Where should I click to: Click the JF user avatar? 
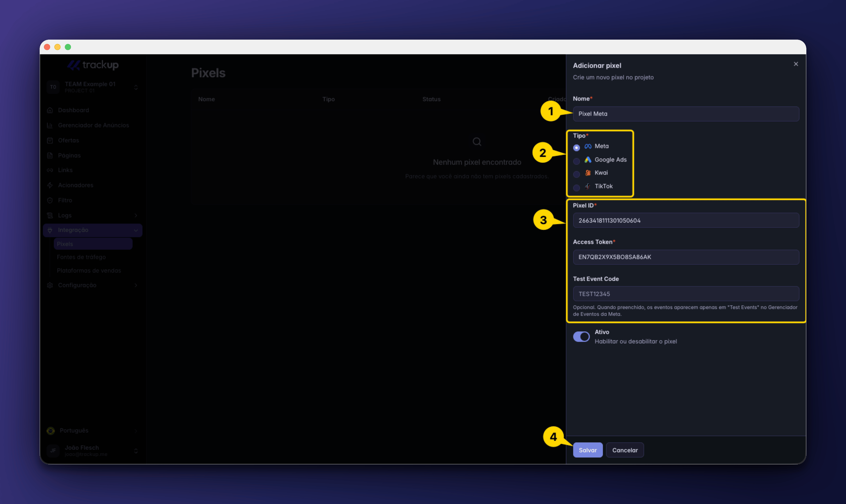click(x=53, y=451)
